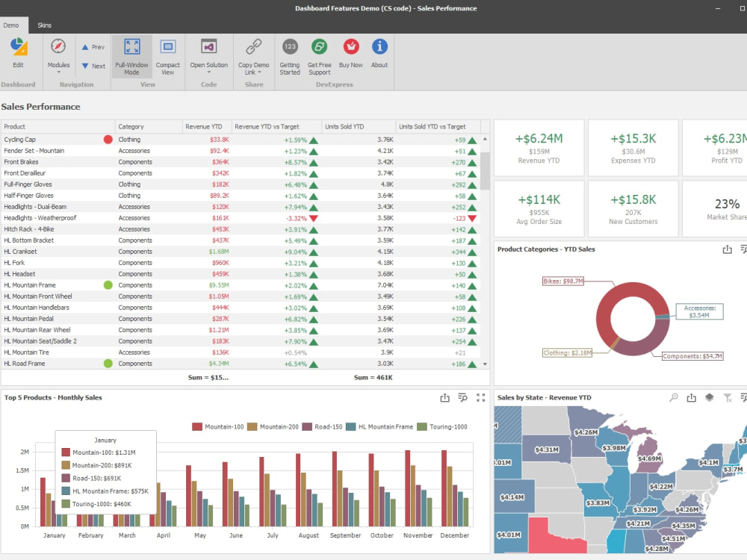Select the Headlights - Weatherproof row
This screenshot has width=747, height=560.
(241, 218)
